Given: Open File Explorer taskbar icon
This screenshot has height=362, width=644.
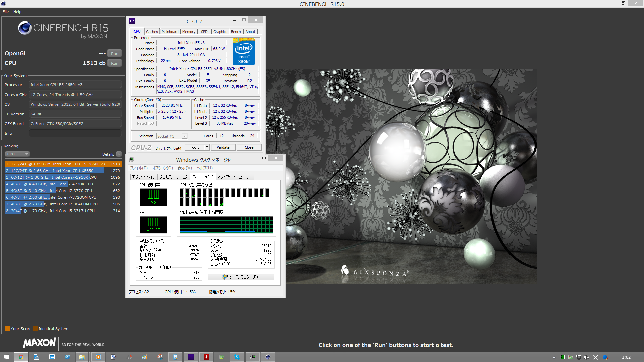Looking at the screenshot, I should point(82,357).
